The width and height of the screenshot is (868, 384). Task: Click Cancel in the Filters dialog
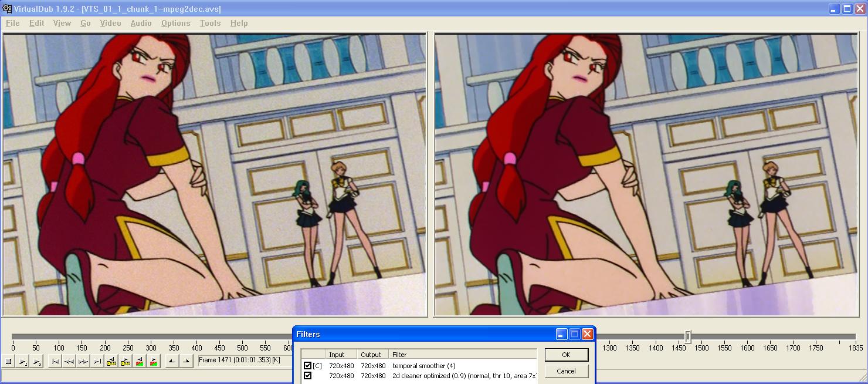[x=566, y=371]
